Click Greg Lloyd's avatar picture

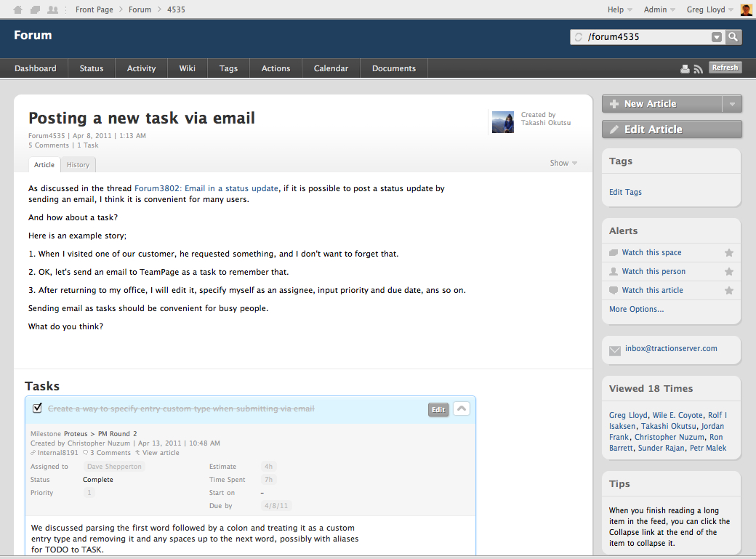coord(747,9)
